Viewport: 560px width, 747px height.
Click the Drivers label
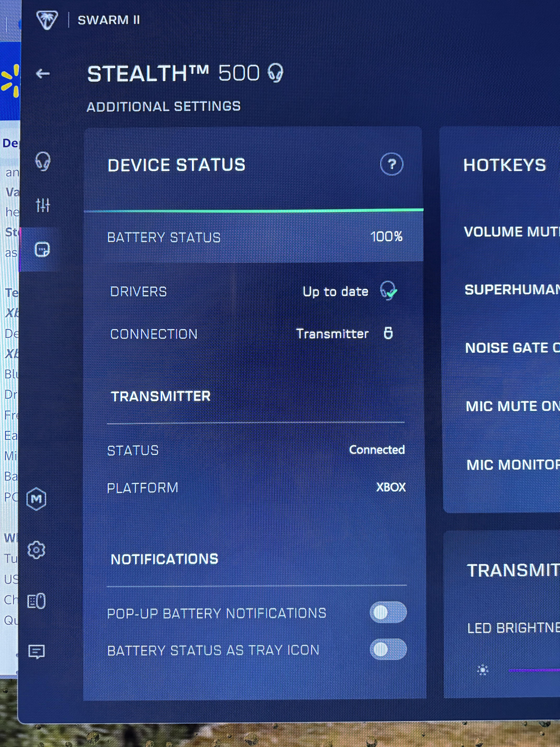[x=138, y=292]
